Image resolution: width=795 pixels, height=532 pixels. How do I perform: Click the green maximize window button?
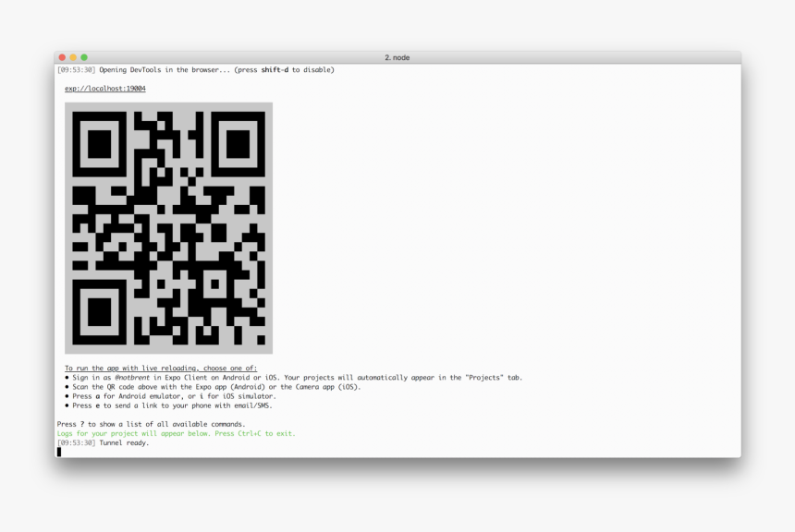pyautogui.click(x=84, y=57)
